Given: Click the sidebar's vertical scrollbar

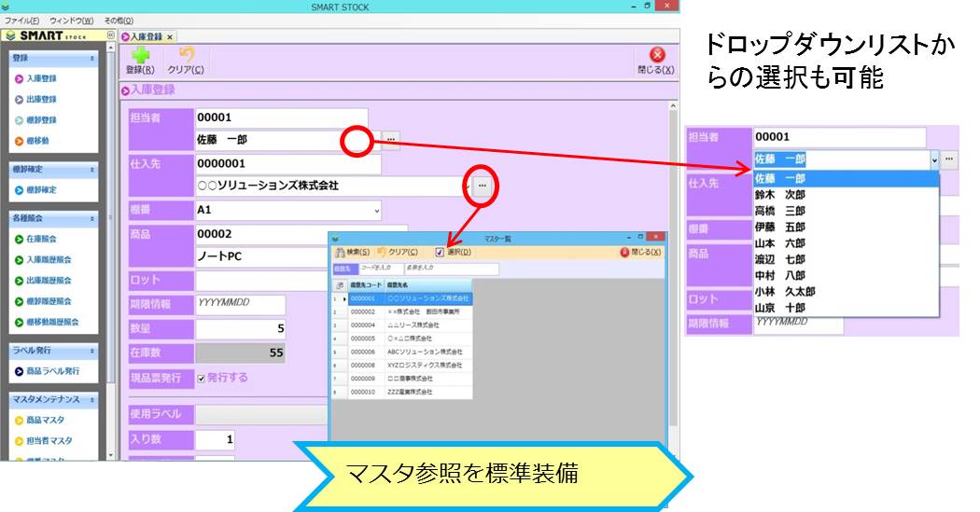Looking at the screenshot, I should click(x=111, y=250).
